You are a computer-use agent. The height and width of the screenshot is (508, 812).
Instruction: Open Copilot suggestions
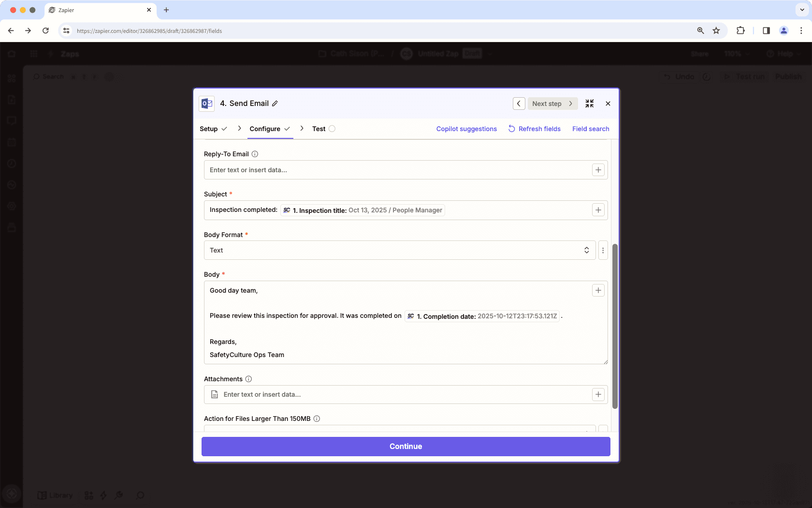pyautogui.click(x=466, y=129)
